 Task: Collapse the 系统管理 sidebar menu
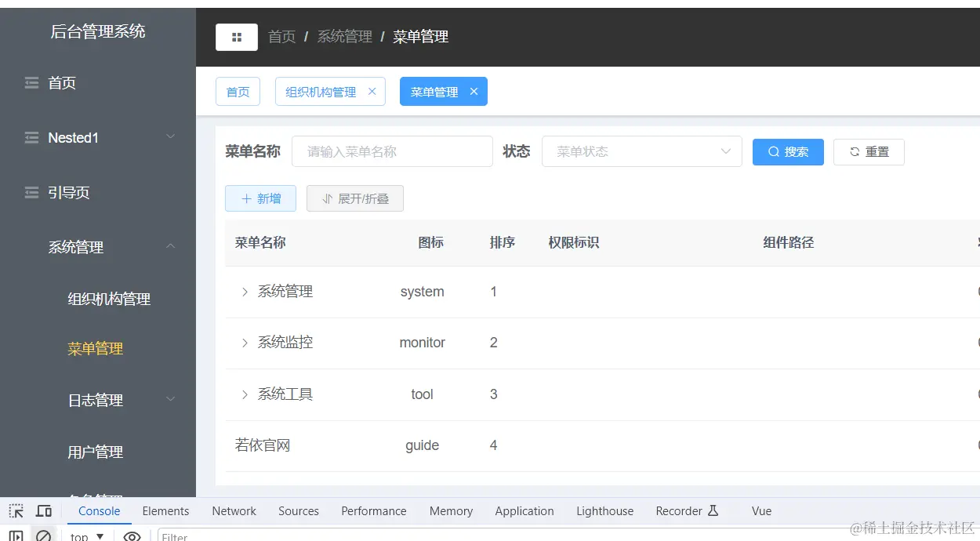point(171,247)
